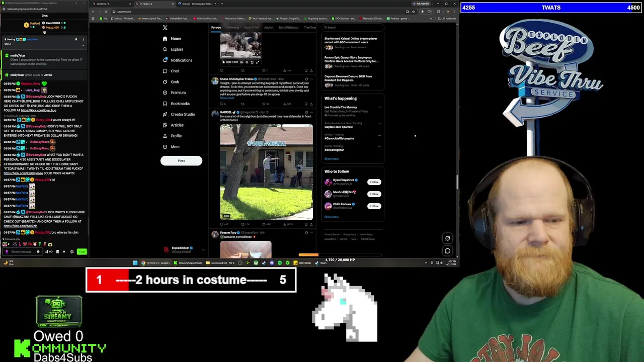The height and width of the screenshot is (362, 644).
Task: Click Show more under Who to follow
Action: (x=331, y=217)
